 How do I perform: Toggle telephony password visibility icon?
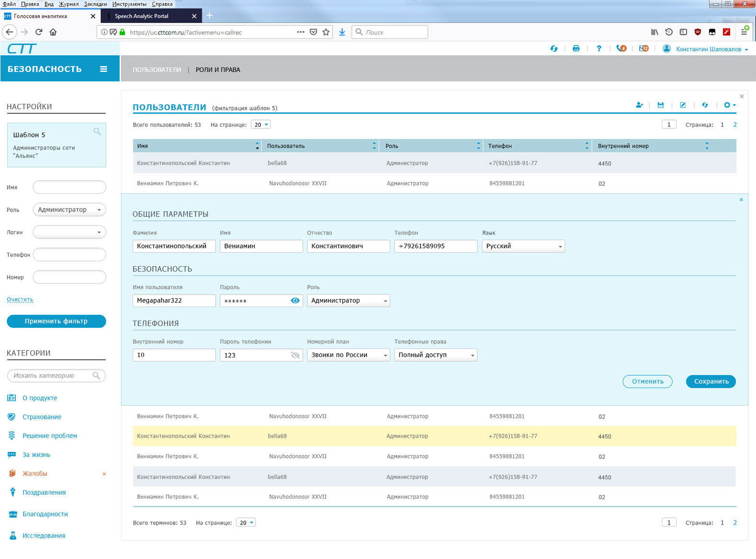[x=295, y=355]
